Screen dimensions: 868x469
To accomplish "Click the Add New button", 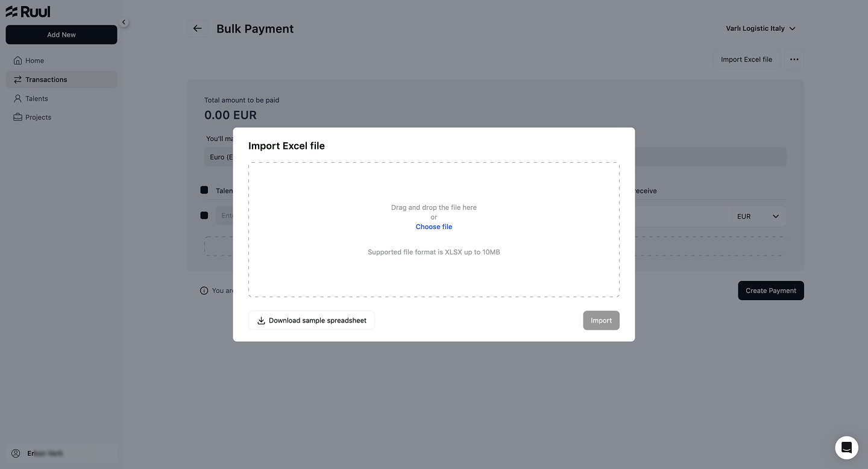I will point(61,34).
